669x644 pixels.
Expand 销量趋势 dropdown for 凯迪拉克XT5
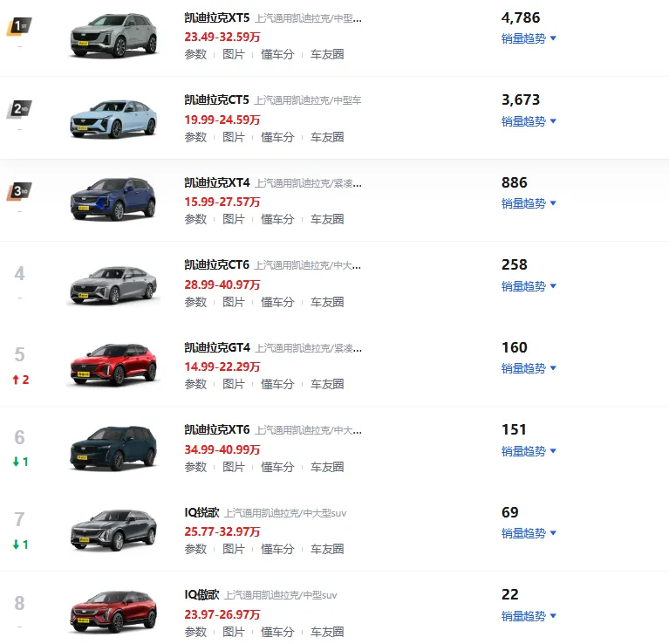coord(529,38)
